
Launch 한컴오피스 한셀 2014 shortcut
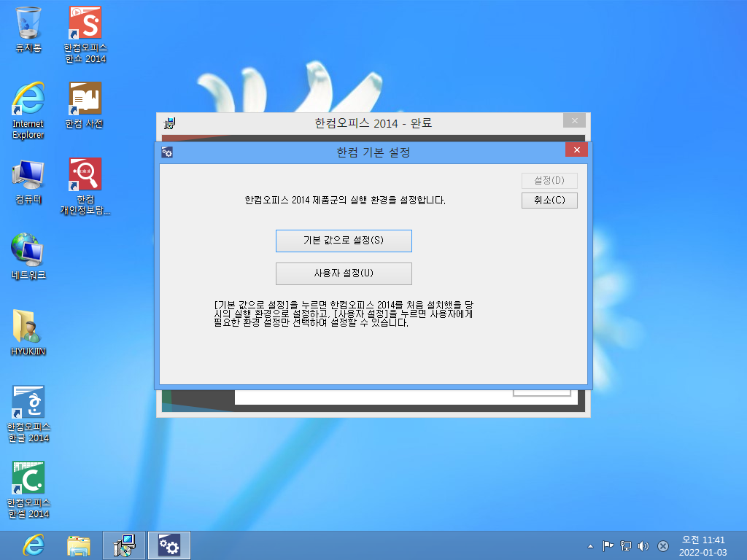point(28,489)
